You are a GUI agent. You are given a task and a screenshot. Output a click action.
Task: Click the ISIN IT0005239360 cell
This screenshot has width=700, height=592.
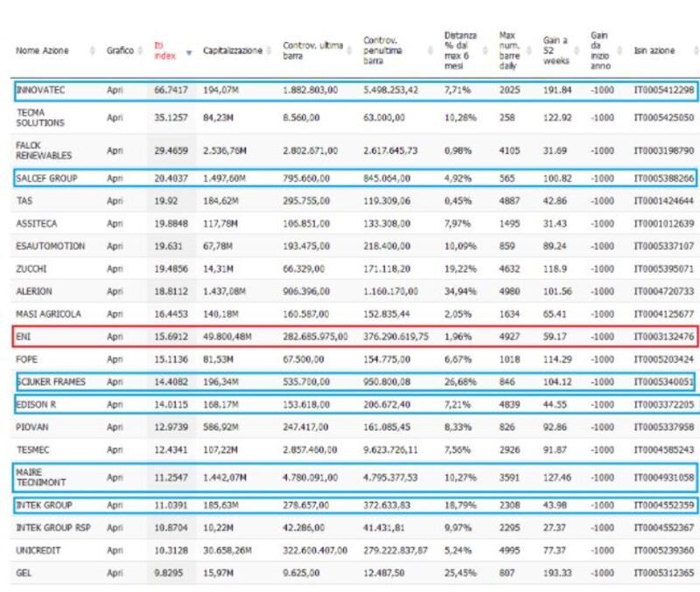click(x=664, y=551)
